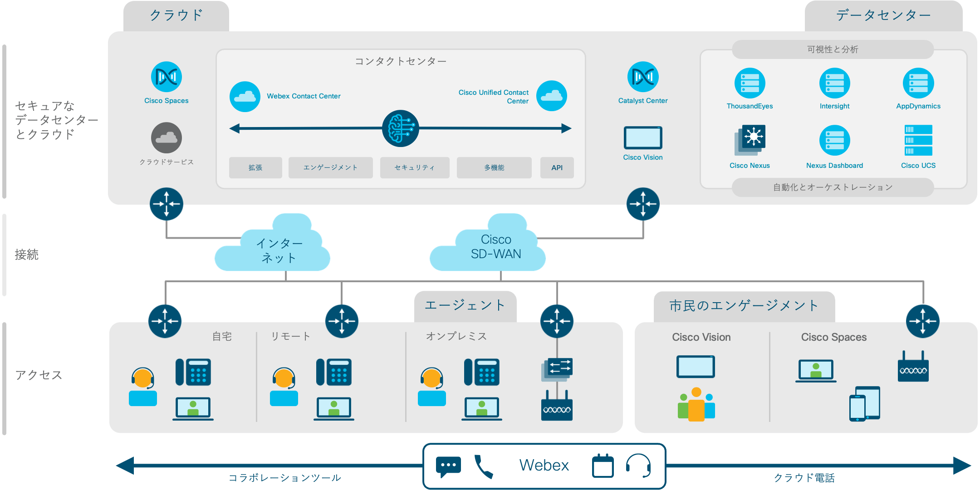The width and height of the screenshot is (980, 490).
Task: Click the インターネット cloud
Action: tap(273, 243)
